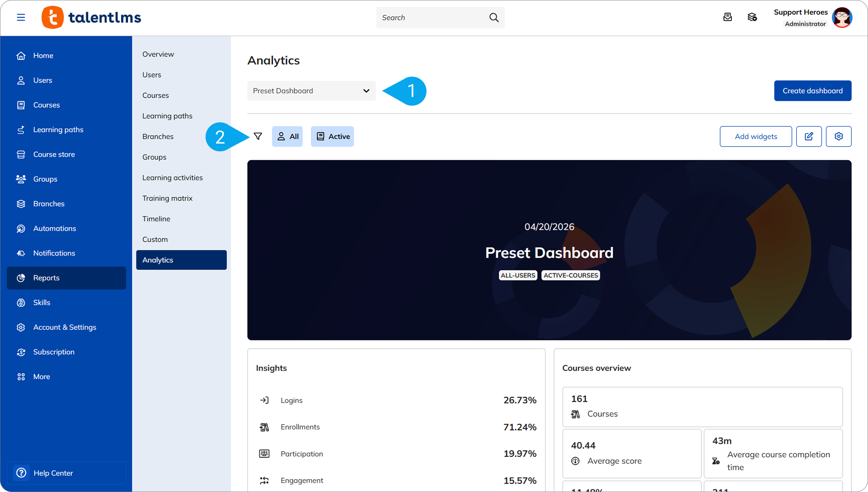Click the 04/20/2026 date on banner
This screenshot has width=868, height=492.
point(549,227)
